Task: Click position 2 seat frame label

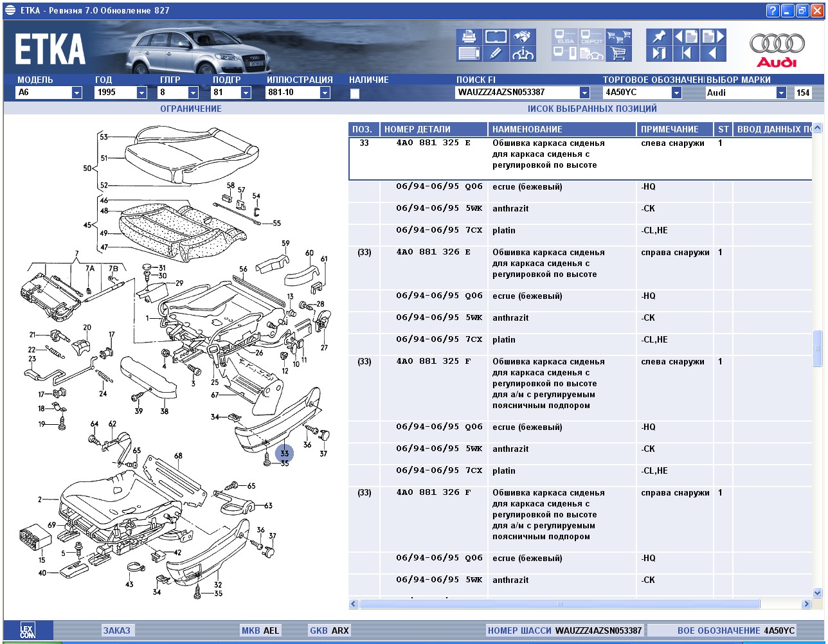Action: point(40,499)
